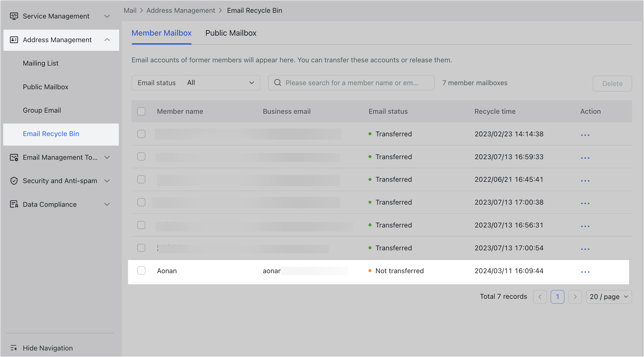Click the Address Management breadcrumb link

click(x=181, y=10)
